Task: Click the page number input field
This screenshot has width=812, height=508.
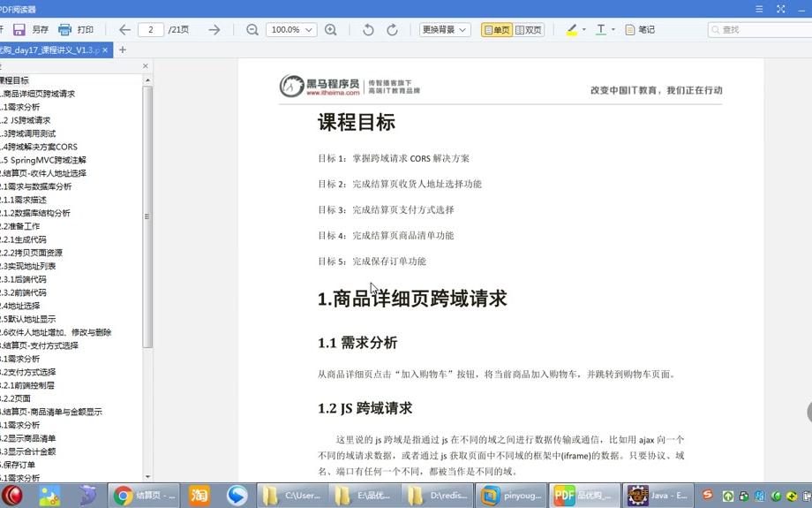Action: tap(151, 29)
